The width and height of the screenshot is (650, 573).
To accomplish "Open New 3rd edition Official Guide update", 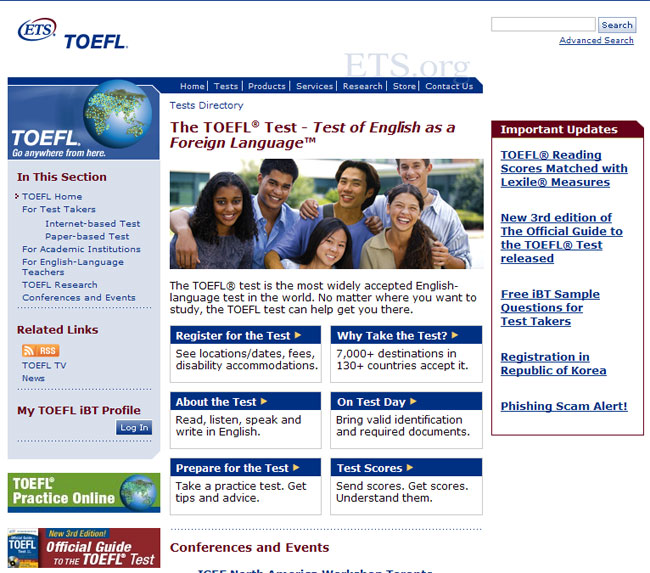I will point(561,238).
